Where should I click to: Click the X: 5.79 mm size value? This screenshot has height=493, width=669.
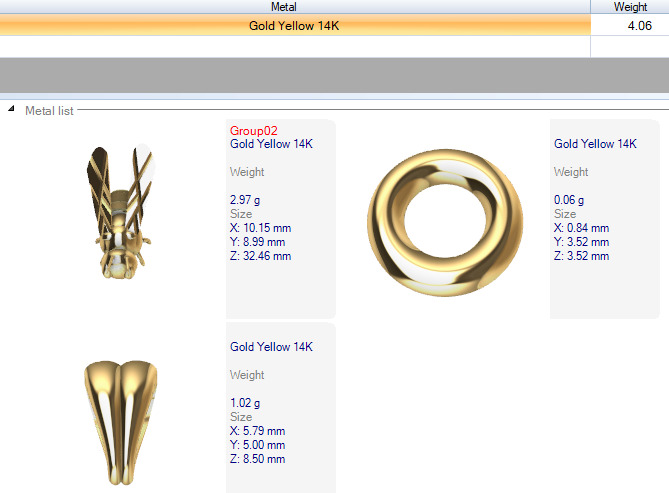click(x=257, y=431)
